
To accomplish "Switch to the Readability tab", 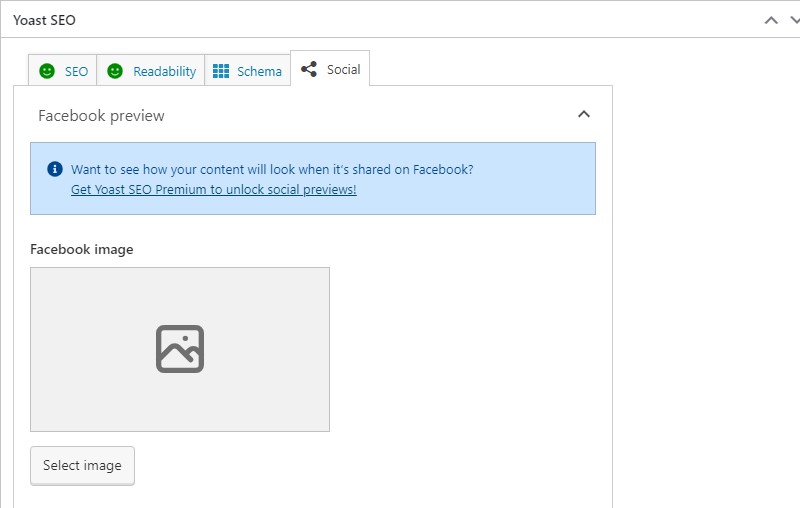I will point(151,70).
